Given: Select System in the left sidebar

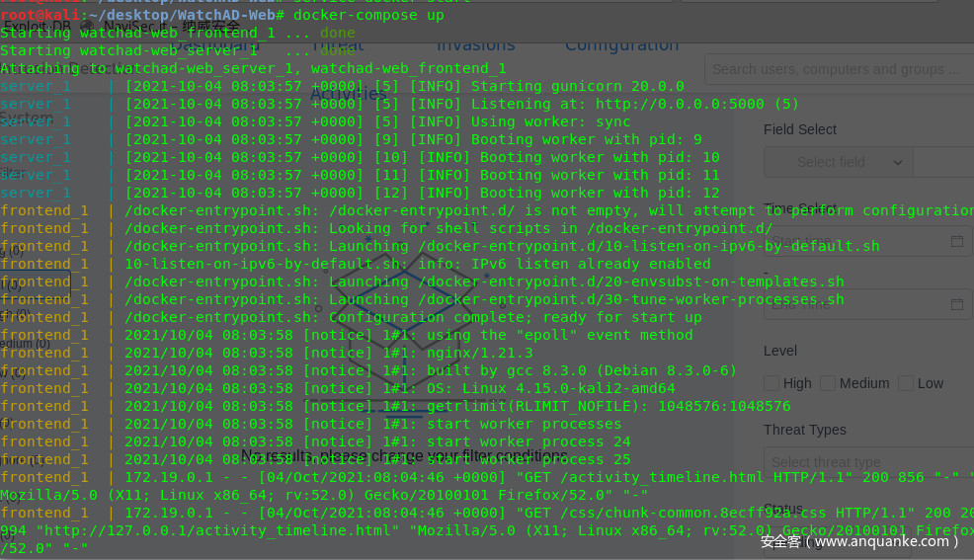Looking at the screenshot, I should [27, 118].
